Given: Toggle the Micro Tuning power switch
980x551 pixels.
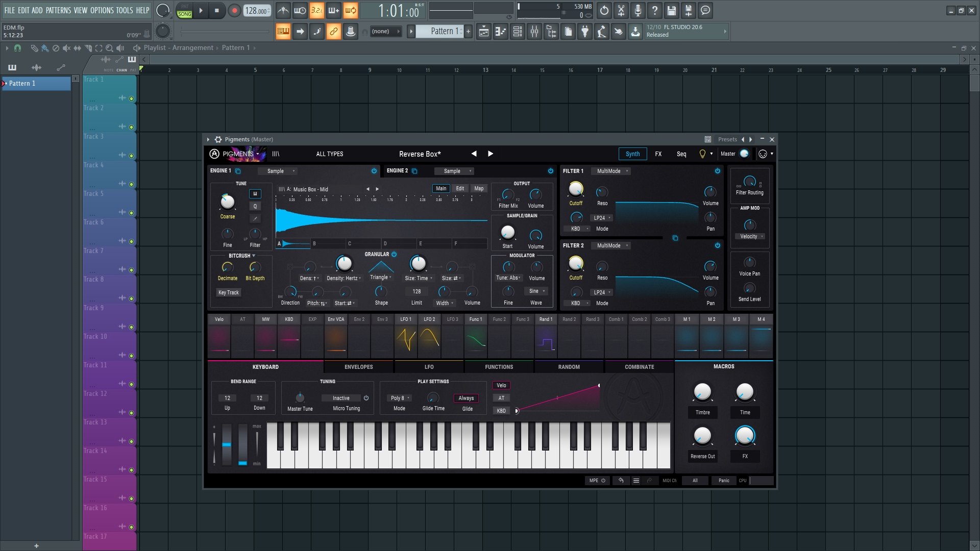Looking at the screenshot, I should point(366,398).
